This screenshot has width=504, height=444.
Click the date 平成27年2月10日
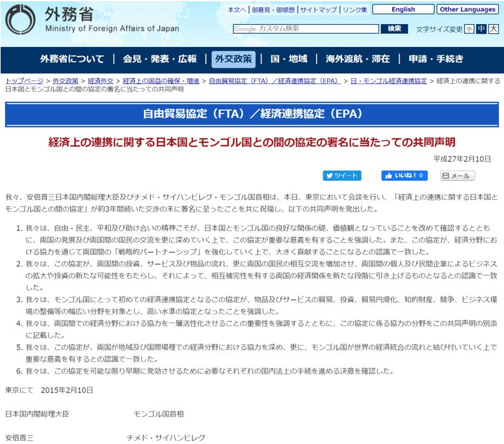[x=462, y=159]
